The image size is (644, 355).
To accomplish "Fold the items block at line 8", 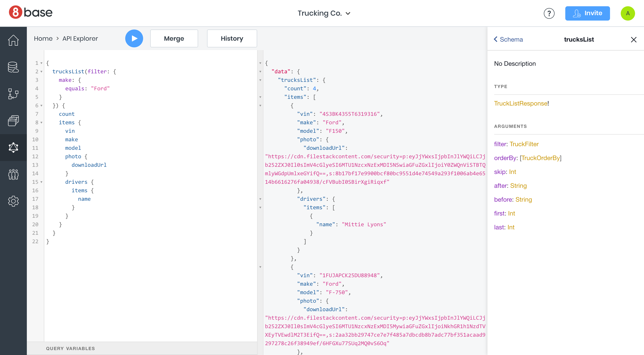I will pos(42,123).
